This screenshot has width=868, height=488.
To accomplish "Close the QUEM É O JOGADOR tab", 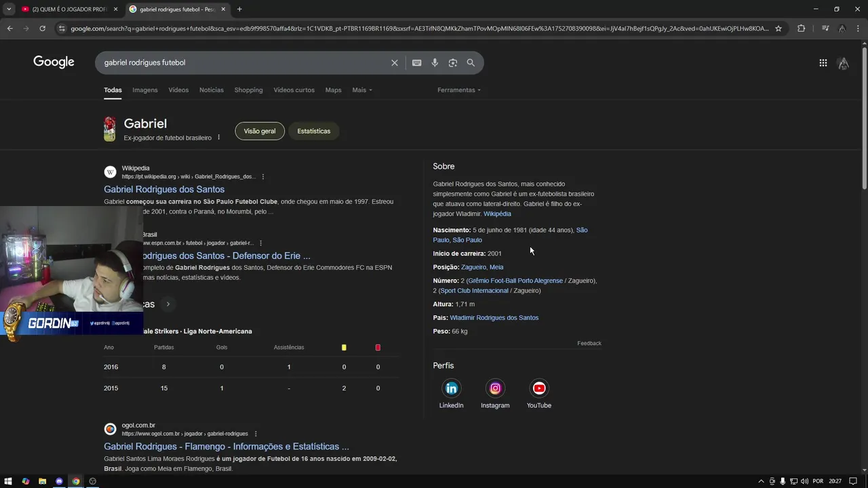I will point(115,9).
